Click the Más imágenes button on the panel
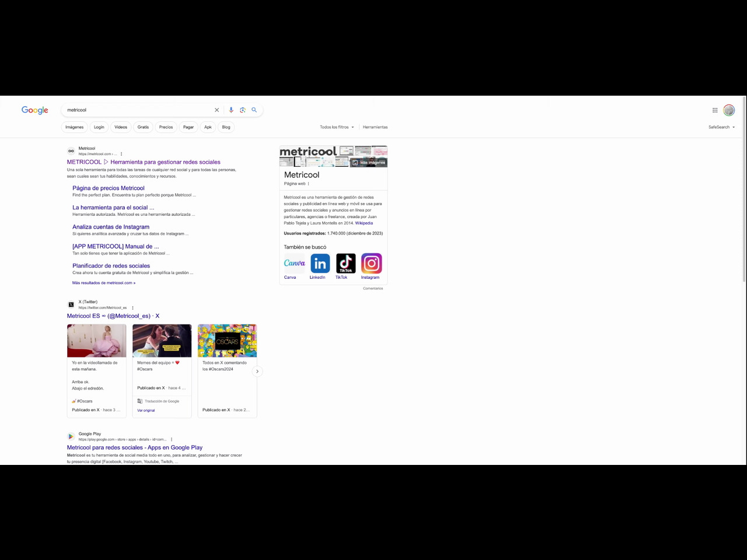 (369, 163)
